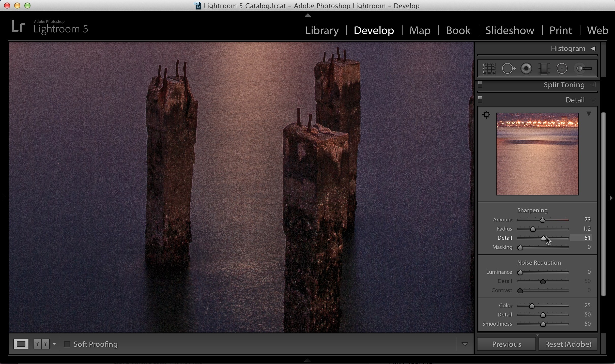The width and height of the screenshot is (615, 364).
Task: Open the Map module
Action: point(420,31)
